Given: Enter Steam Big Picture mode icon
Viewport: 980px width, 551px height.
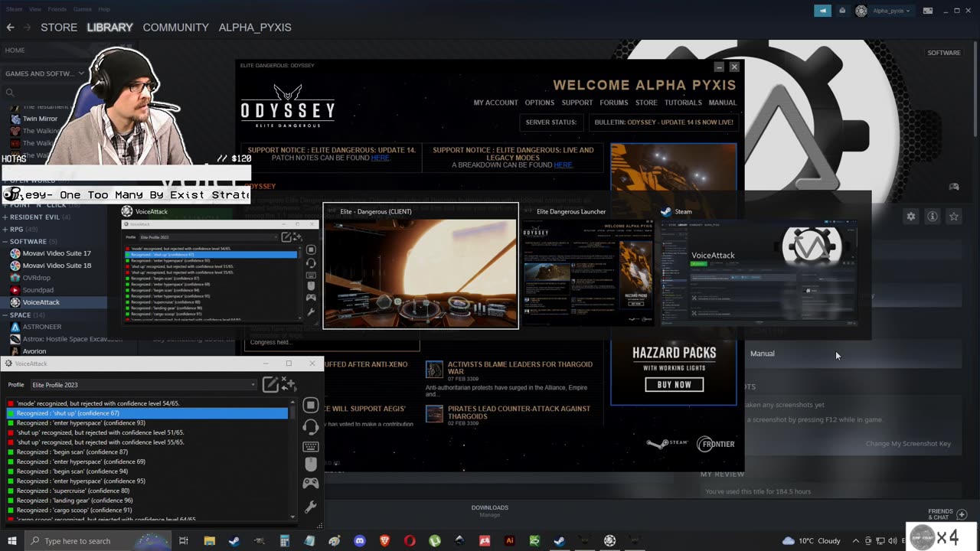Looking at the screenshot, I should click(928, 11).
